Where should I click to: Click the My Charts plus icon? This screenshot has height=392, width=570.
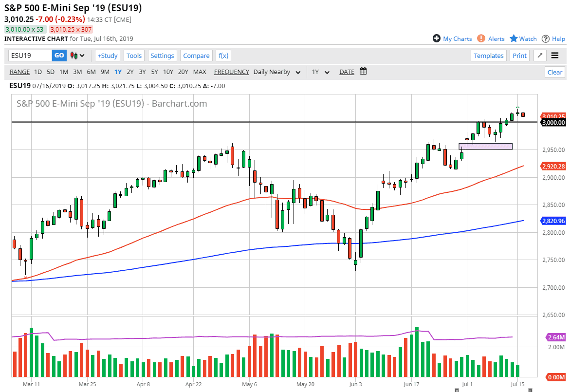[x=437, y=38]
